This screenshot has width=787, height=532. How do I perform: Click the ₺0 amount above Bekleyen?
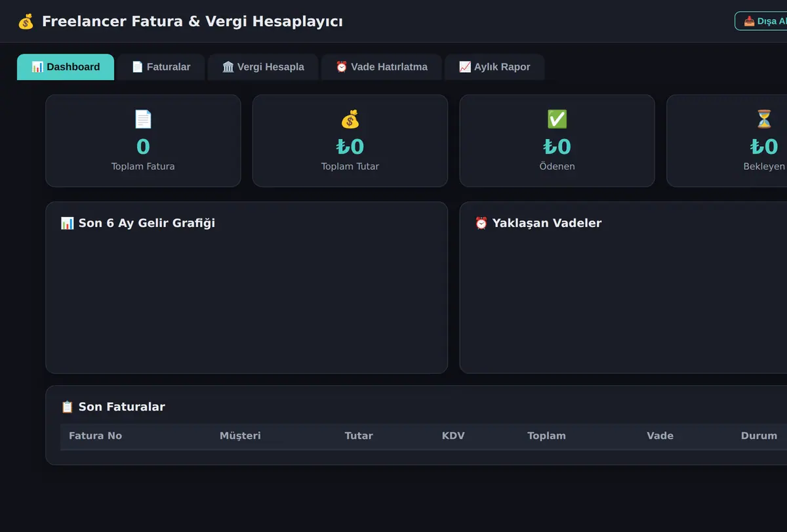click(x=764, y=146)
